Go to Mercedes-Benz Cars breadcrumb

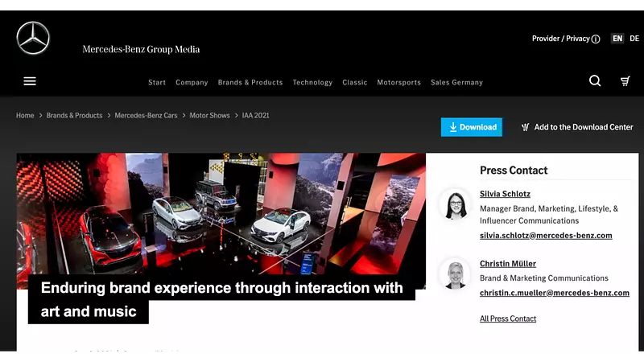click(146, 115)
